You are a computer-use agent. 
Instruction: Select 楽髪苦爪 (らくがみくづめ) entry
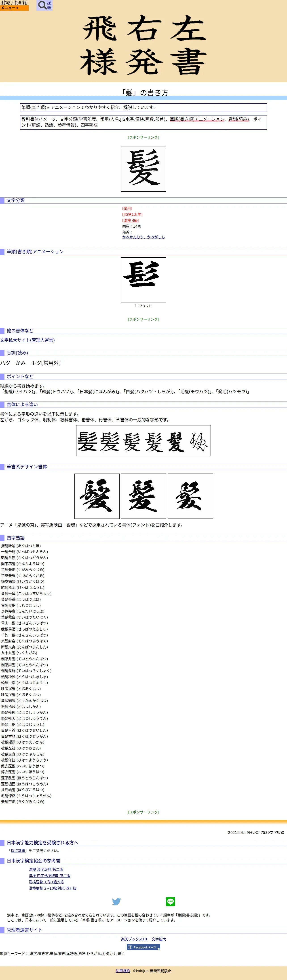tap(23, 802)
